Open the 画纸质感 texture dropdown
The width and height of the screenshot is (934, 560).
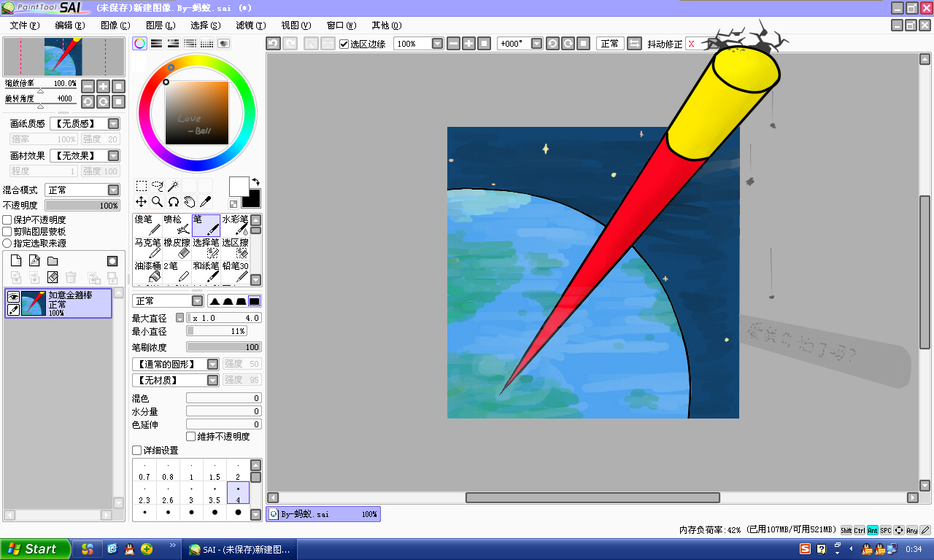pos(114,124)
